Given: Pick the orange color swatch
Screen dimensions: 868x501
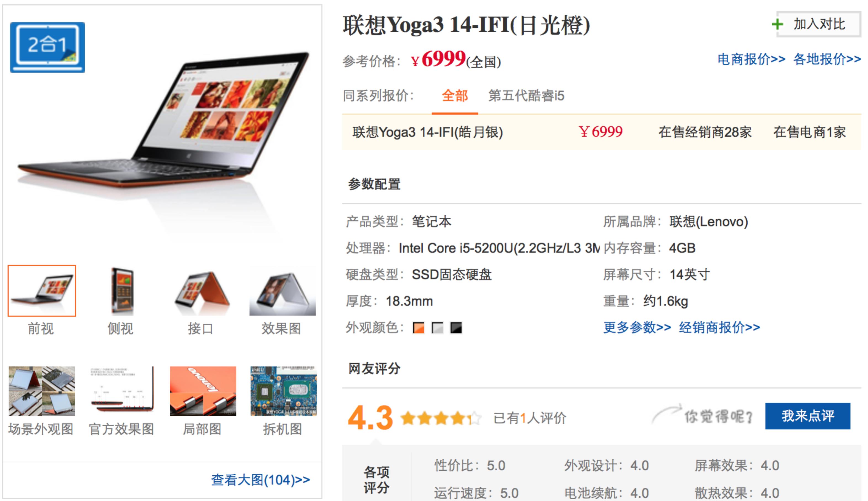Looking at the screenshot, I should [419, 328].
